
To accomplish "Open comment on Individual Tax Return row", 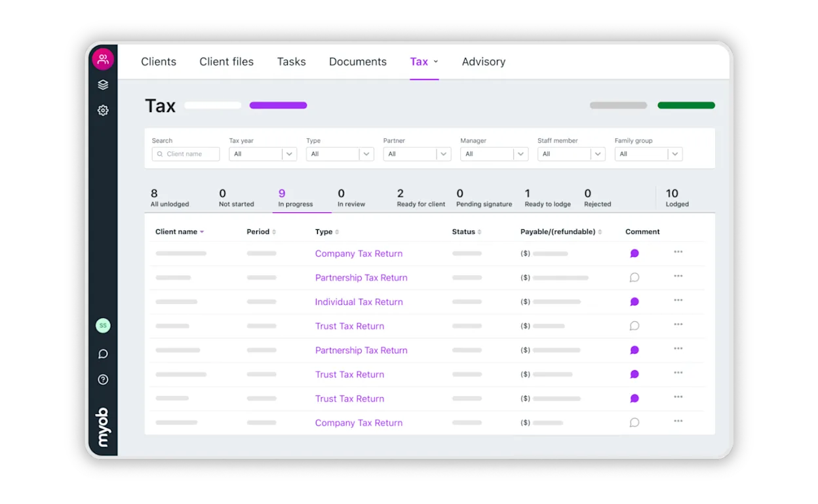I will pos(634,302).
